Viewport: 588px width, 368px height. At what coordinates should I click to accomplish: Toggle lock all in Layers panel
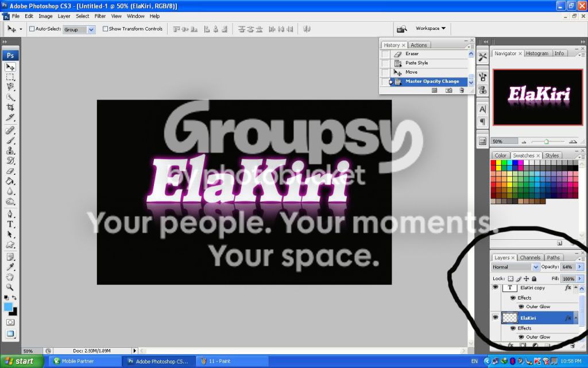click(534, 279)
